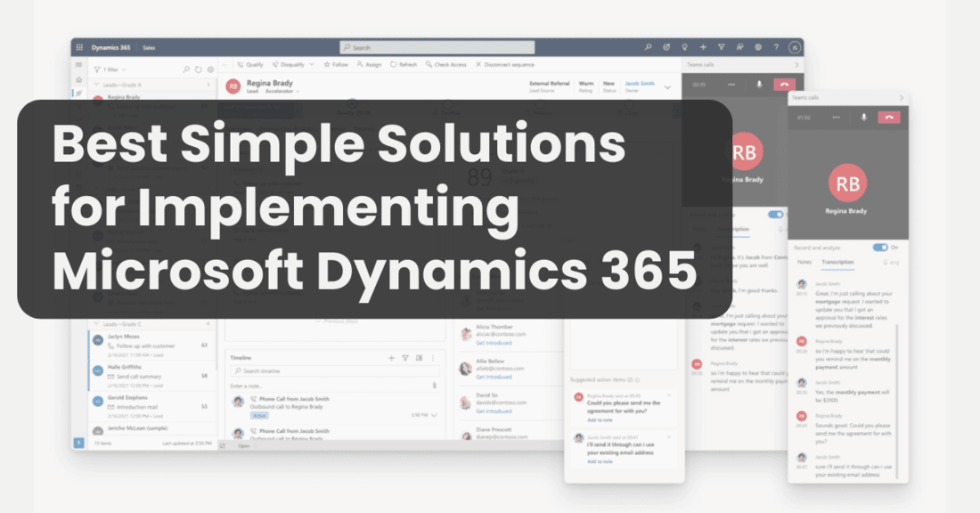Open the settings gear in the header
Screen dimensions: 980x513
click(758, 47)
